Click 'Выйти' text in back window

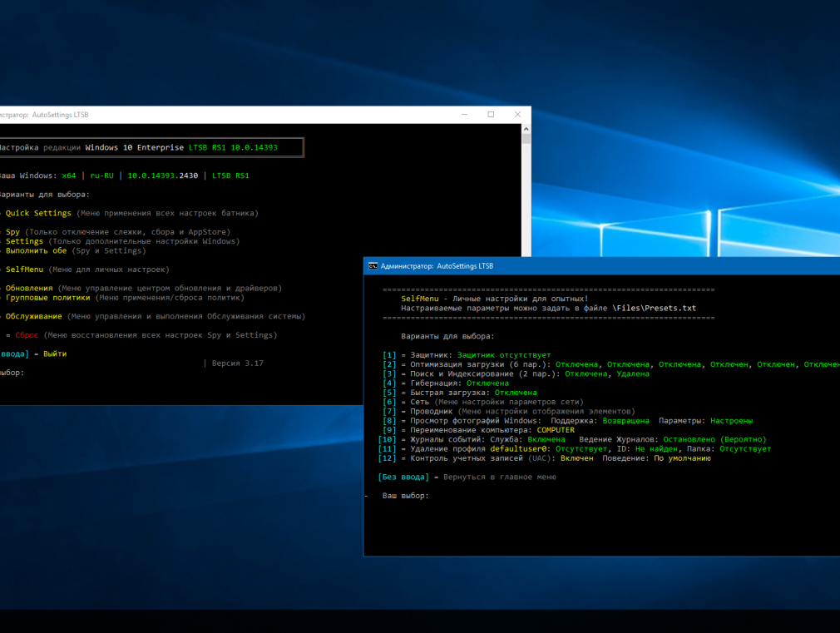click(x=55, y=354)
